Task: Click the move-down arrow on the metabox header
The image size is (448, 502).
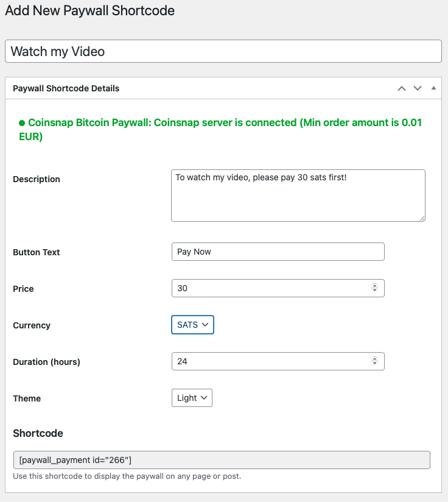Action: point(418,88)
